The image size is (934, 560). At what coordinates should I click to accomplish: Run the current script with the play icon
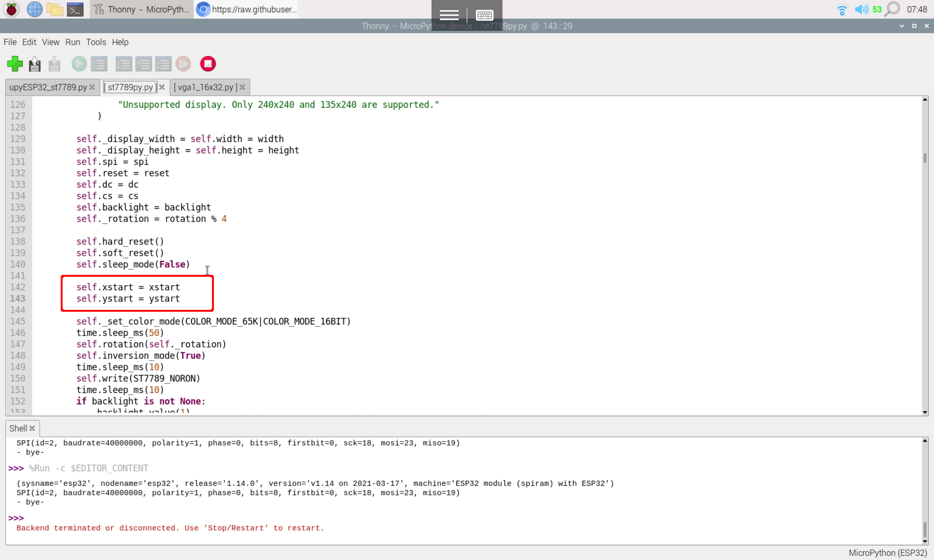pos(79,63)
